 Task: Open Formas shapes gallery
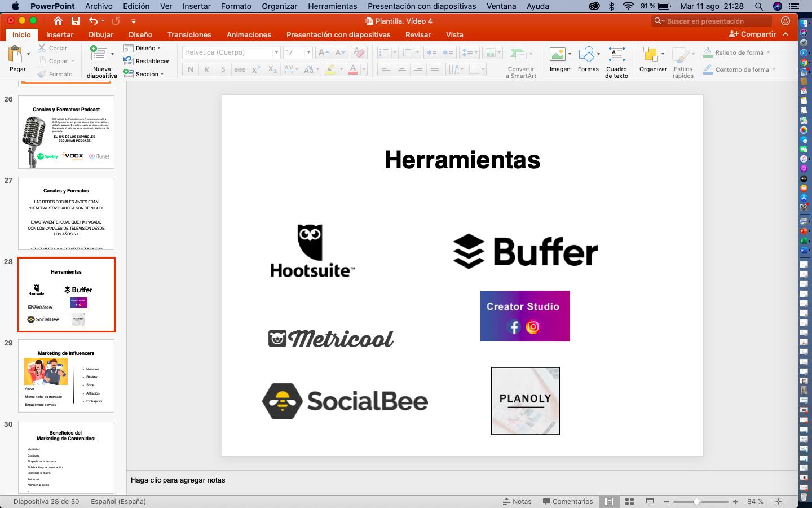pos(586,54)
